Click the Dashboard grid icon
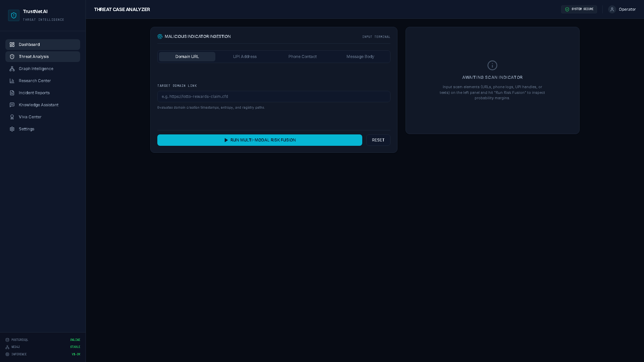This screenshot has width=644, height=362. pos(12,45)
